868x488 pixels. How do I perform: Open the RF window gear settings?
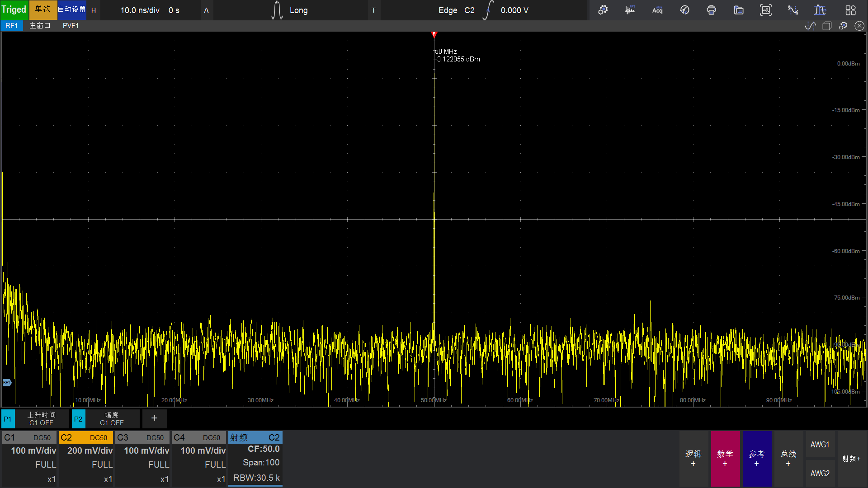(x=843, y=26)
